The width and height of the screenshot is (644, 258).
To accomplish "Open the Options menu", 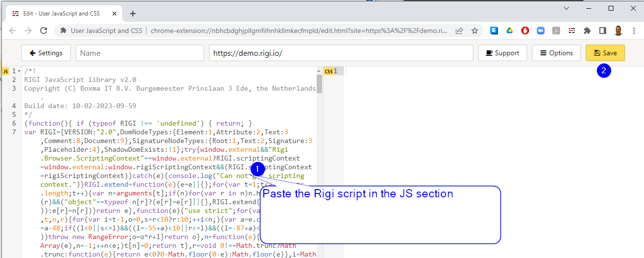I will pos(556,53).
